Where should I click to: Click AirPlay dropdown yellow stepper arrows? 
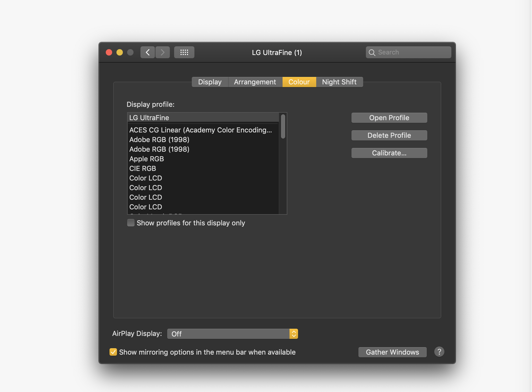294,334
